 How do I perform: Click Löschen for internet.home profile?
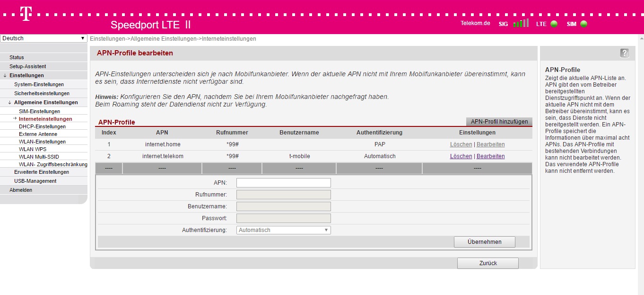[461, 144]
